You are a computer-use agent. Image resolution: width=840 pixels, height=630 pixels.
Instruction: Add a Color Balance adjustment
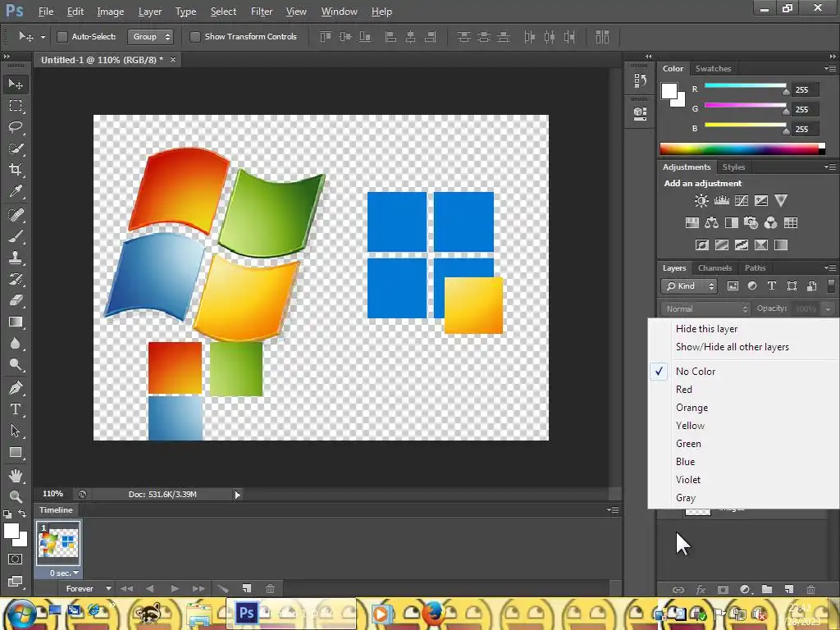711,223
